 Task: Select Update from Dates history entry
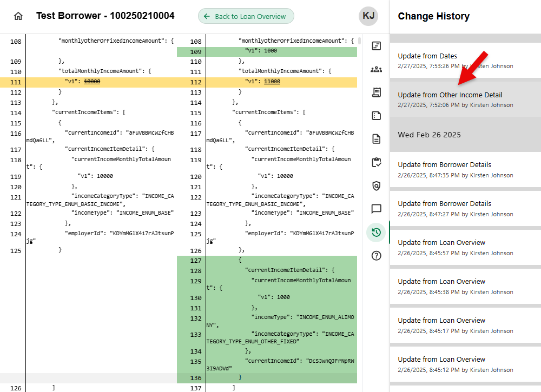pyautogui.click(x=465, y=61)
